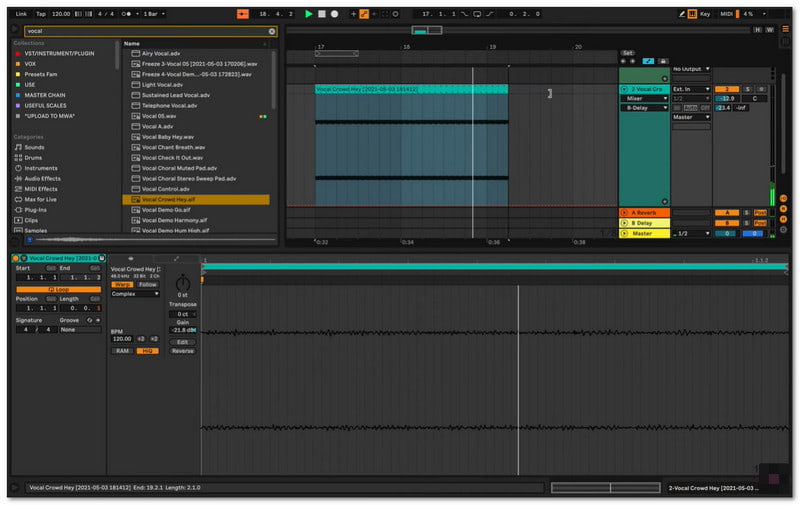Click the A Reverb track play icon
800x505 pixels.
624,212
